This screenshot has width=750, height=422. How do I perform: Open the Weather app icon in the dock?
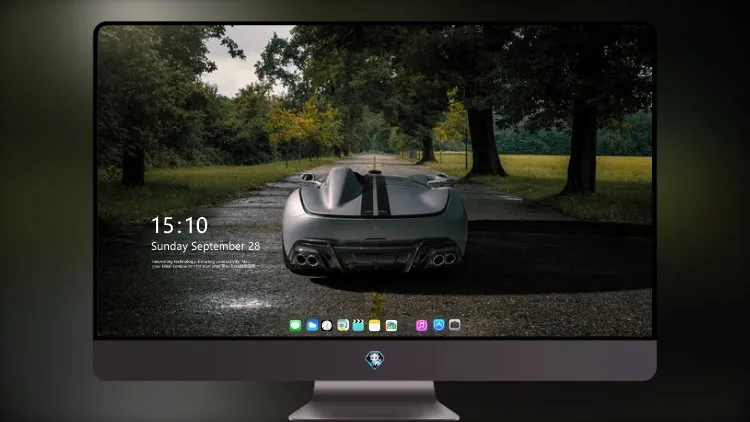point(312,325)
